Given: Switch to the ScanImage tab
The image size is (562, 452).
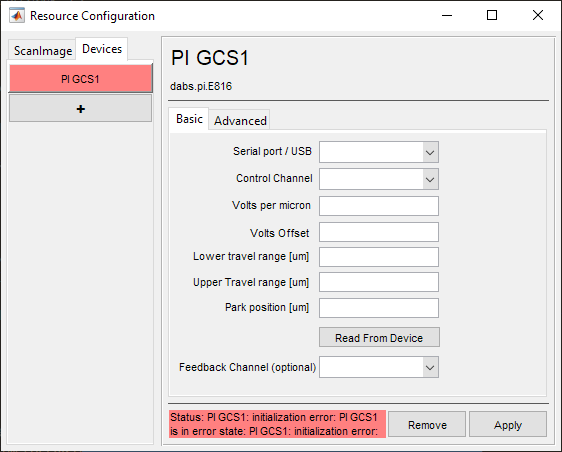Looking at the screenshot, I should pos(43,51).
